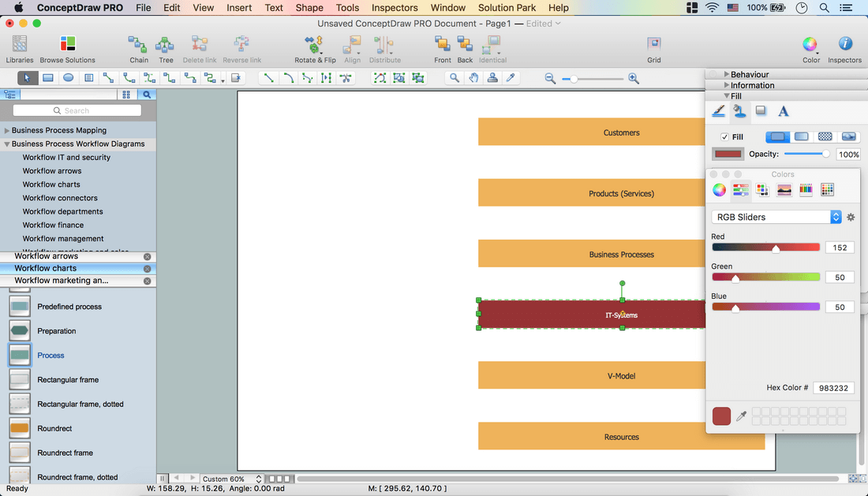Open the color palettes picker mode
The height and width of the screenshot is (496, 868).
click(x=762, y=190)
